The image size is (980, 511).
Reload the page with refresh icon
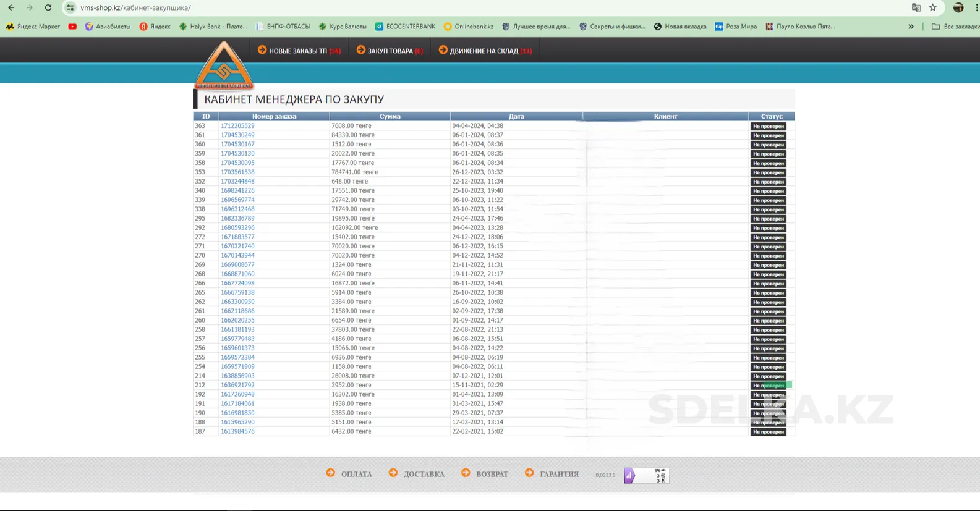48,7
